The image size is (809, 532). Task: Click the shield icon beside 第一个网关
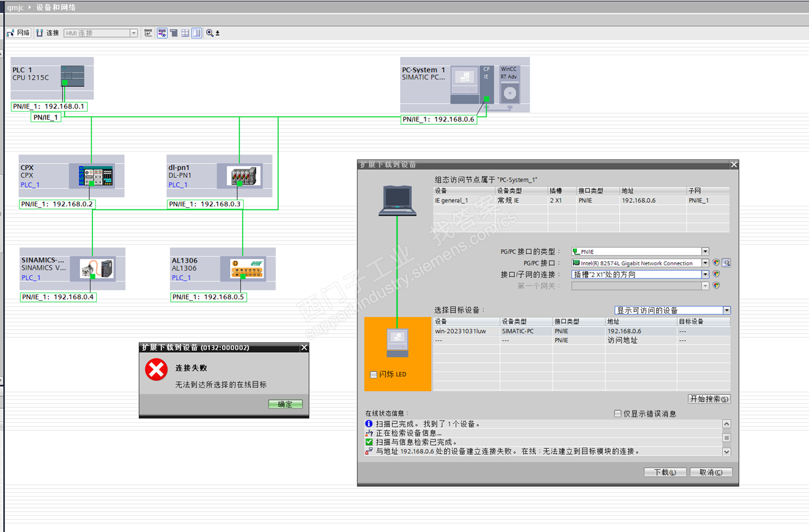[x=716, y=286]
